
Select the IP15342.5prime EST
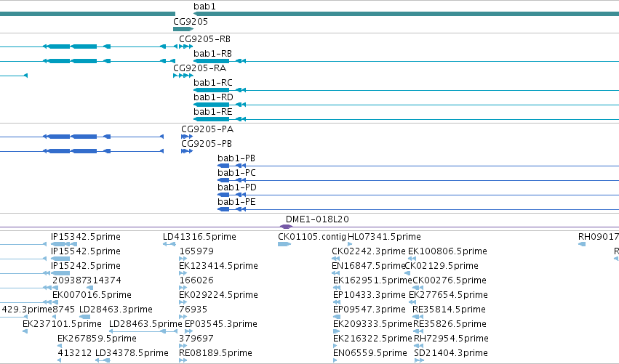tap(86, 237)
